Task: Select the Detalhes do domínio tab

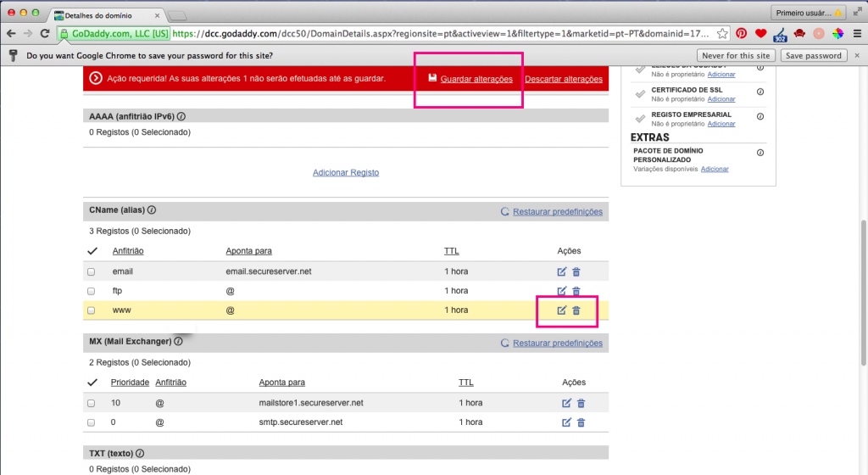Action: (105, 15)
